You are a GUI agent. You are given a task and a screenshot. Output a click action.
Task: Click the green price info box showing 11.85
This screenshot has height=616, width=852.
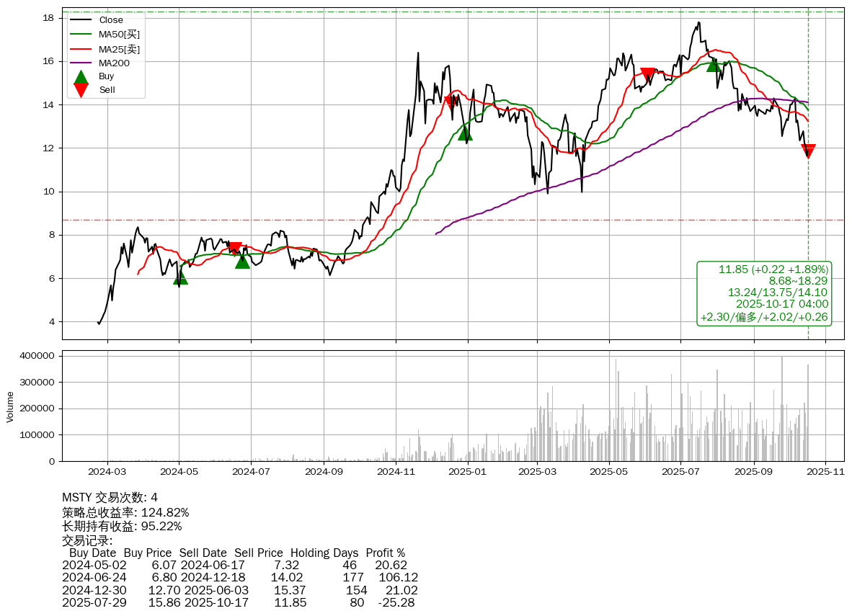tap(764, 293)
